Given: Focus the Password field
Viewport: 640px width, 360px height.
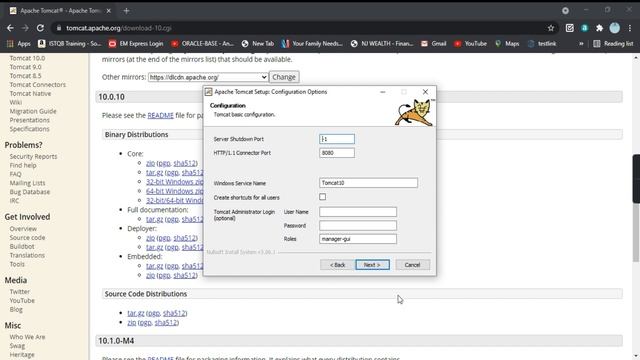Looking at the screenshot, I should tap(358, 225).
